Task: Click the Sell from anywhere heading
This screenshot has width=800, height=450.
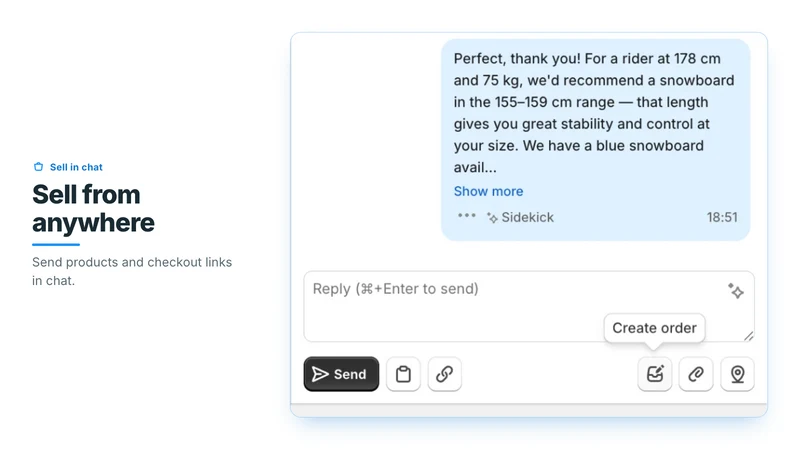Action: (x=93, y=208)
